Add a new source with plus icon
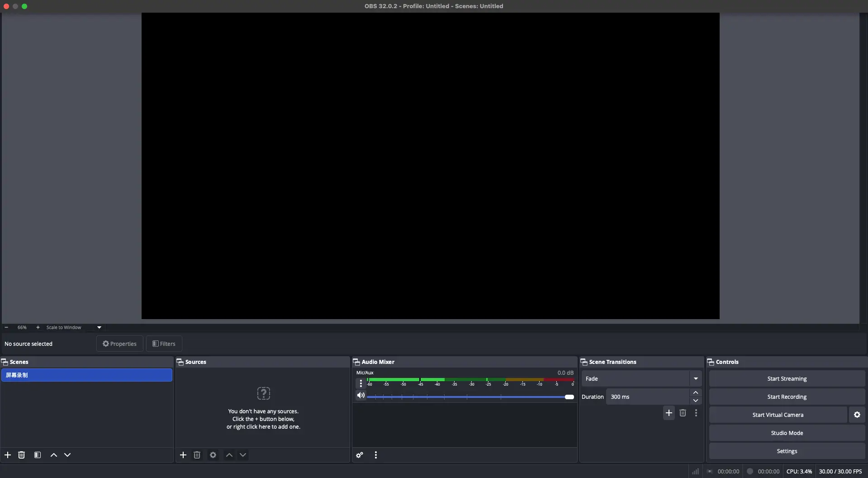 183,455
